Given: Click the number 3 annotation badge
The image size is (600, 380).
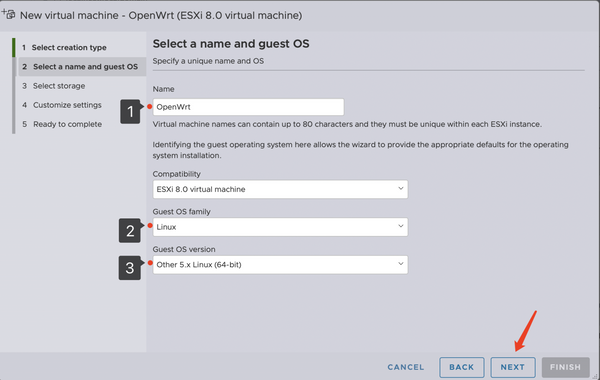Looking at the screenshot, I should (x=130, y=268).
